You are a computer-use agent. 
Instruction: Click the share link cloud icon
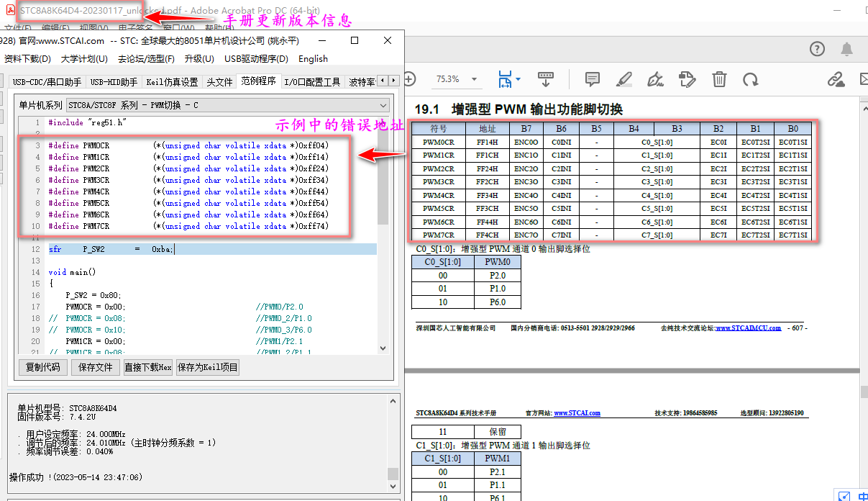(836, 79)
